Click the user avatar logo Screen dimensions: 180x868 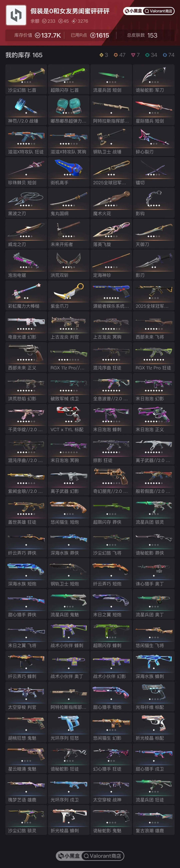pyautogui.click(x=16, y=15)
